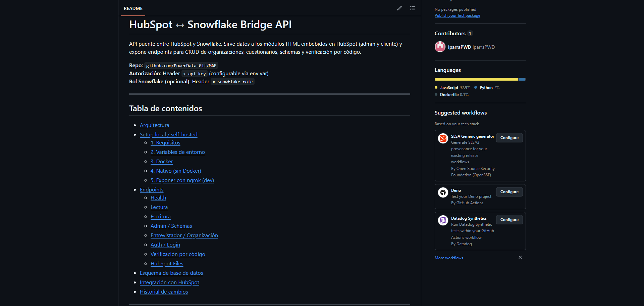Click 'Based on your tech stack' text
The width and height of the screenshot is (644, 306).
tap(457, 124)
